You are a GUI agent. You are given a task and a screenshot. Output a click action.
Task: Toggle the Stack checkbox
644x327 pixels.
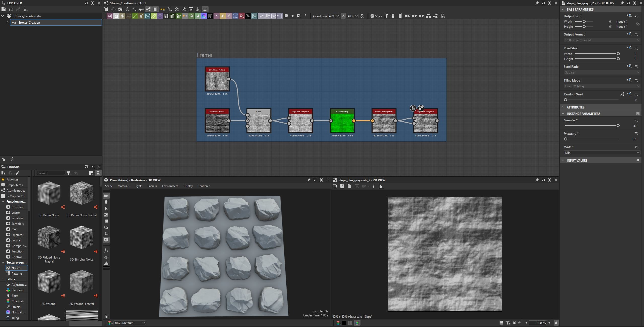pos(372,16)
